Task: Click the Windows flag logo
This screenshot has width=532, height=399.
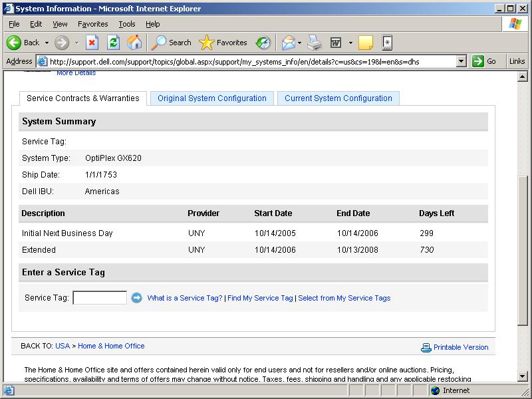Action: click(x=515, y=24)
